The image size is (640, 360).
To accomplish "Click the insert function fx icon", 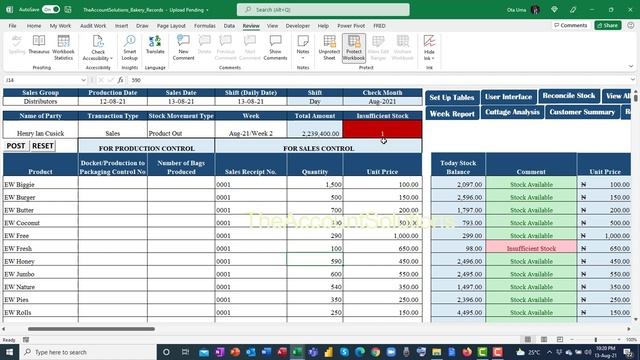I will click(120, 80).
